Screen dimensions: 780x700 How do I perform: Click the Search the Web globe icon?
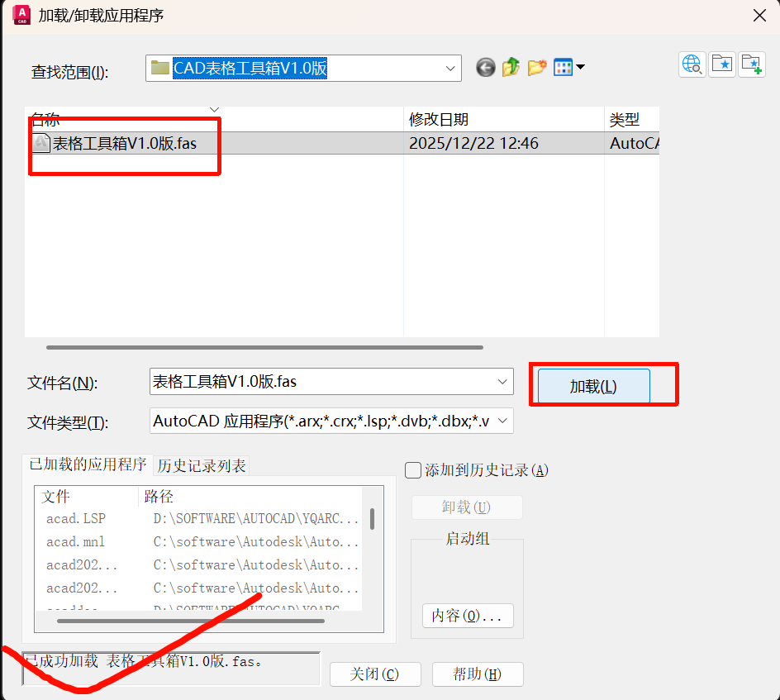pos(692,64)
